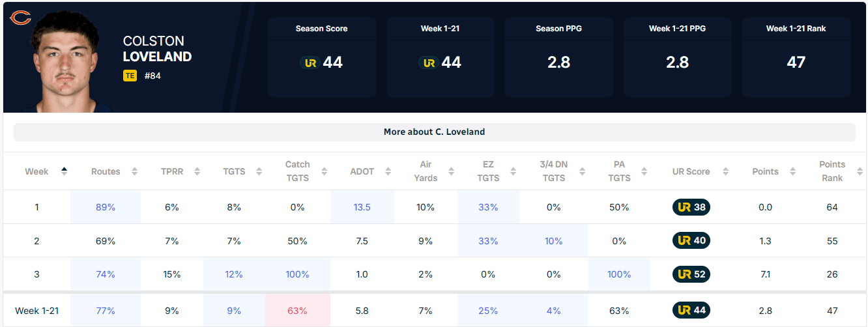Viewport: 868px width, 327px height.
Task: Sort table by Week column arrow
Action: coord(64,171)
